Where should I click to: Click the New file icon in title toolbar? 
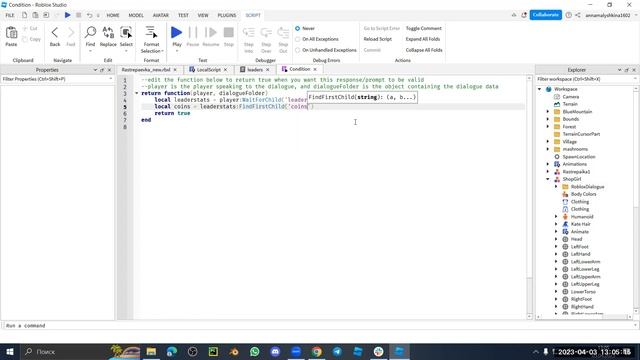point(24,15)
